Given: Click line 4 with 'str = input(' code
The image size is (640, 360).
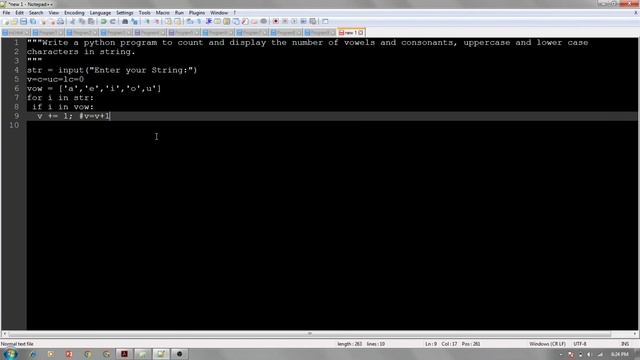Looking at the screenshot, I should pos(112,70).
